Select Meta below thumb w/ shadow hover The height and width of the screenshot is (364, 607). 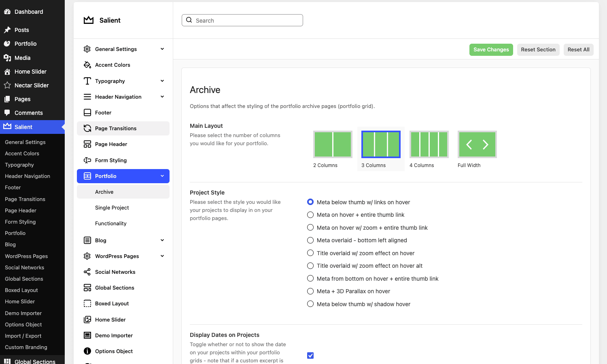[x=310, y=304]
